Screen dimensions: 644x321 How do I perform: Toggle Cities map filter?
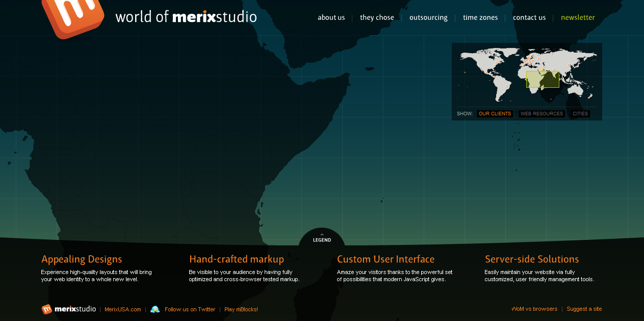pyautogui.click(x=580, y=114)
